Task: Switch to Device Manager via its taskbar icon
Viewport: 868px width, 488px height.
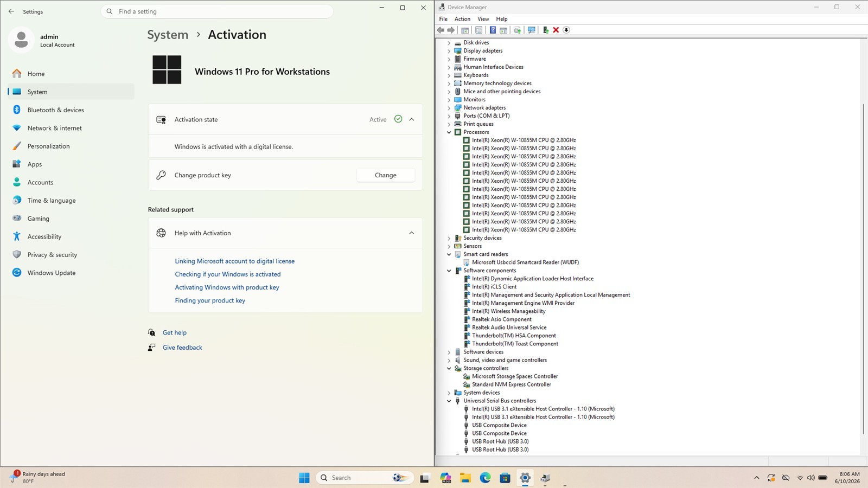Action: click(545, 478)
